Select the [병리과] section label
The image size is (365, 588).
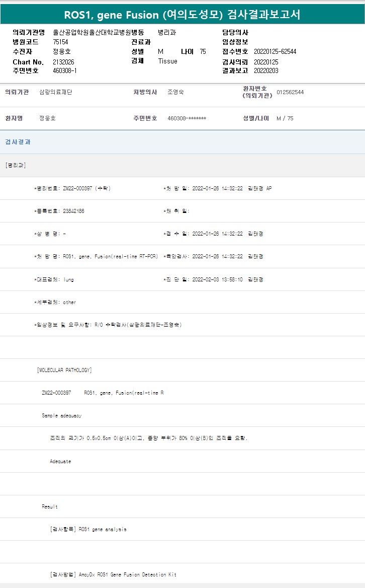[x=16, y=165]
